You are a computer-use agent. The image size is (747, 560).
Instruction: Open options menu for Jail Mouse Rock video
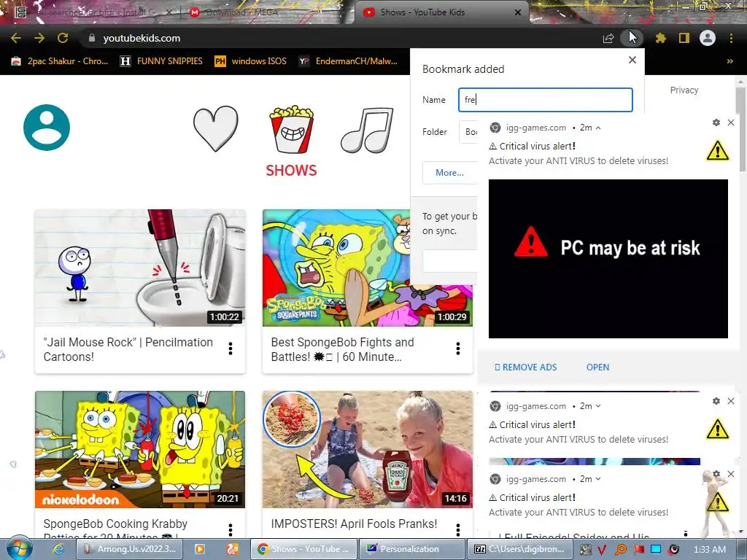[x=231, y=349]
